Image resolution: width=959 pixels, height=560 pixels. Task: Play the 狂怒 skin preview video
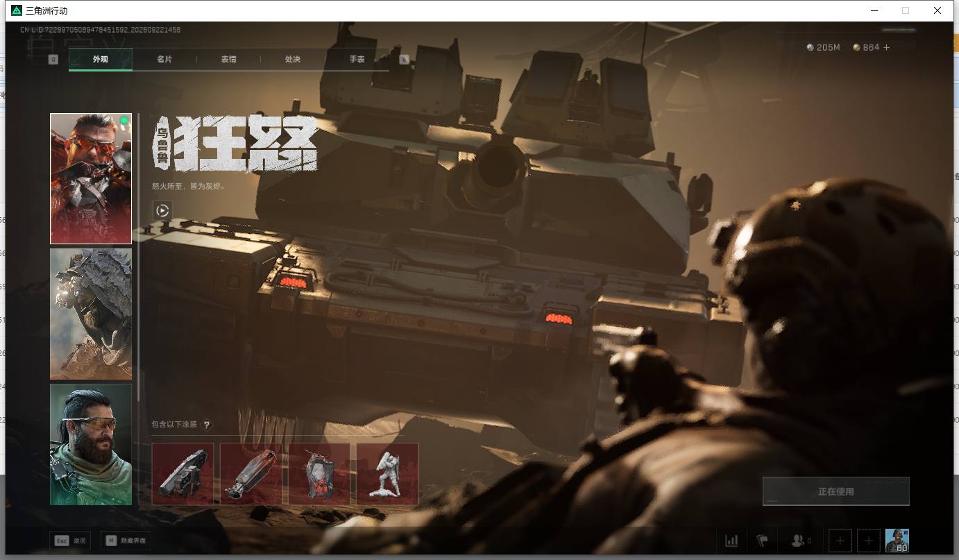[162, 210]
